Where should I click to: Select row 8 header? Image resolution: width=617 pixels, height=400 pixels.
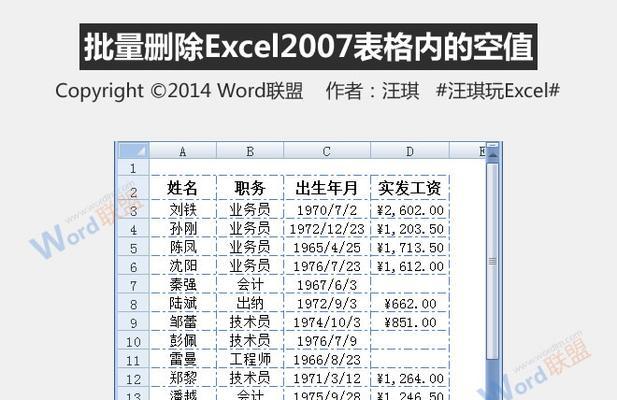[x=133, y=304]
